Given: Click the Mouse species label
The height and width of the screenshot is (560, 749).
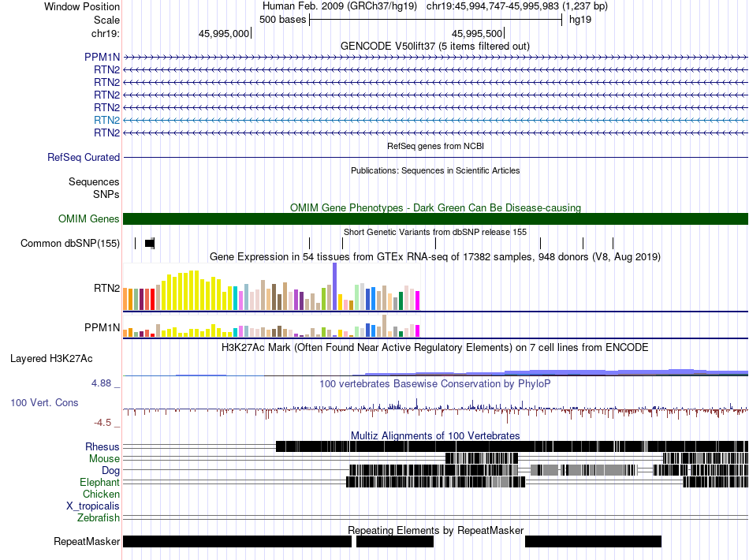Looking at the screenshot, I should [x=104, y=459].
